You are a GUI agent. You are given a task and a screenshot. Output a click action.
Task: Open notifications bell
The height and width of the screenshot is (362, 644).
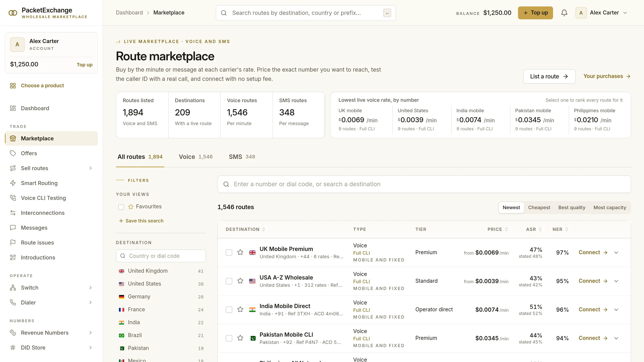[564, 13]
